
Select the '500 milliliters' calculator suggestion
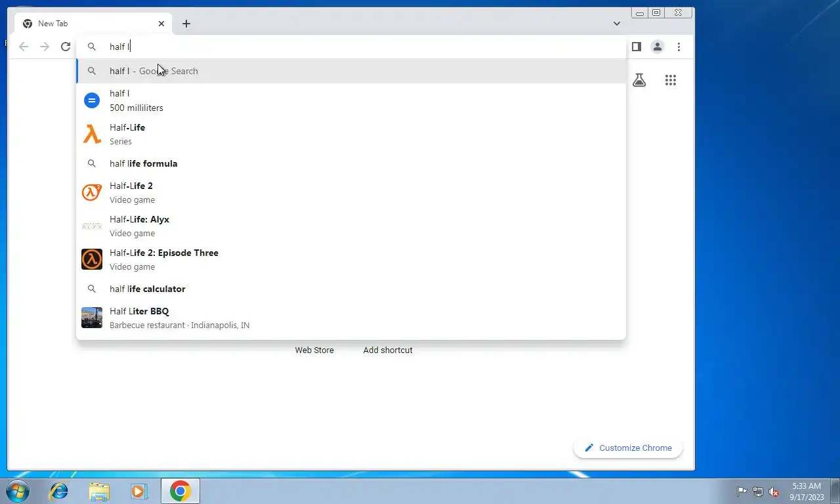click(x=351, y=100)
